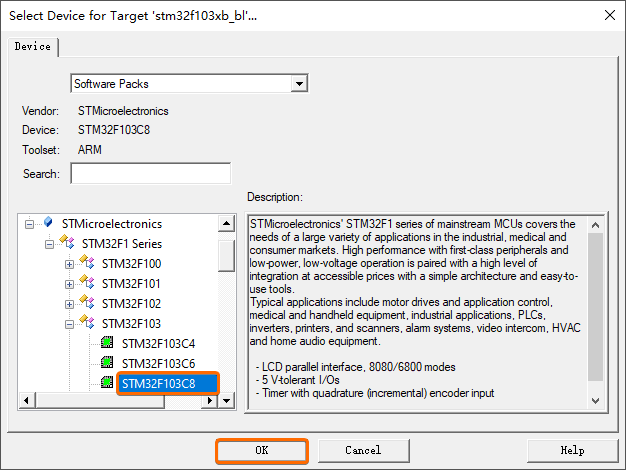Click the STM32F1 Series family icon
This screenshot has height=470, width=626.
pyautogui.click(x=67, y=241)
